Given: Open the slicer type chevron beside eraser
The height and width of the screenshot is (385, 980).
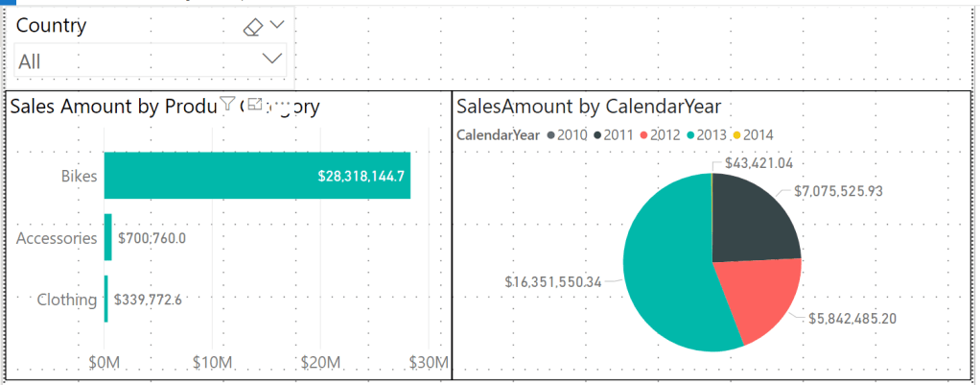Looking at the screenshot, I should tap(278, 25).
